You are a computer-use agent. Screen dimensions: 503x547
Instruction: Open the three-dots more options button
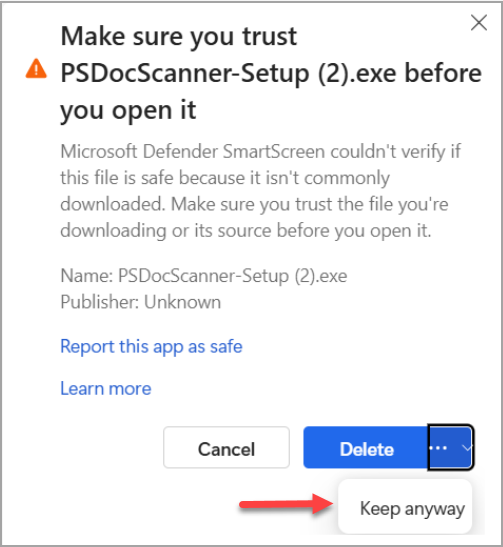pyautogui.click(x=438, y=448)
